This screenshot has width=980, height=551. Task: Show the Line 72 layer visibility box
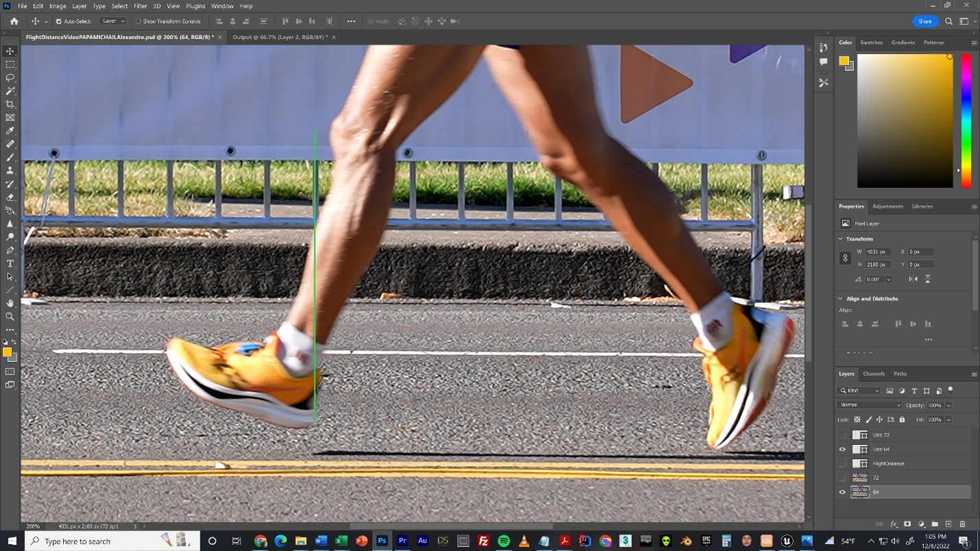(842, 435)
